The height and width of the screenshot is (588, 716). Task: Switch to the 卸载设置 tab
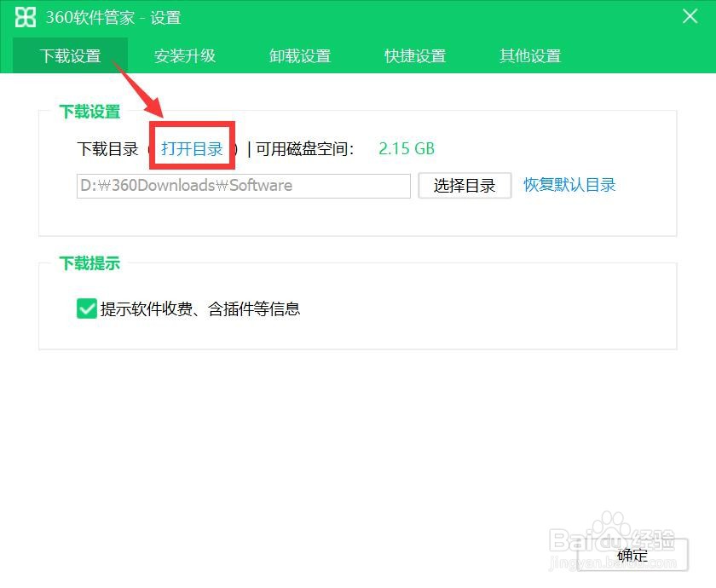[x=300, y=55]
